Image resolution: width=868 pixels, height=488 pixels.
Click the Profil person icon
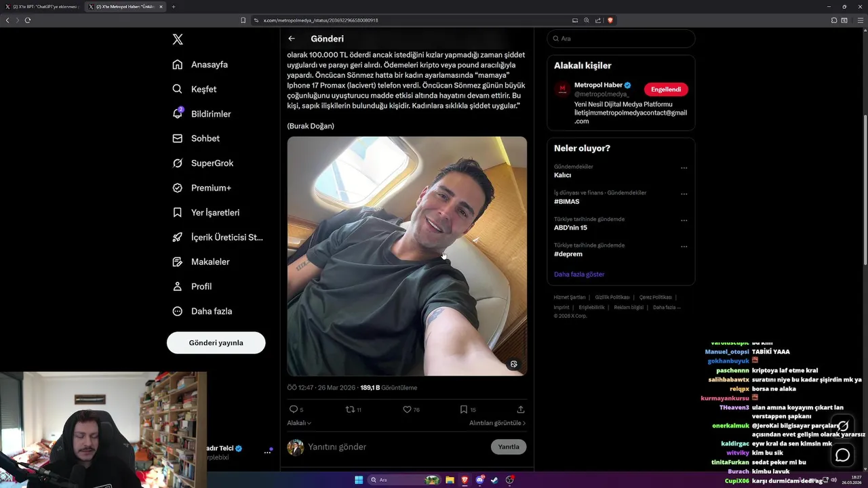(x=177, y=287)
